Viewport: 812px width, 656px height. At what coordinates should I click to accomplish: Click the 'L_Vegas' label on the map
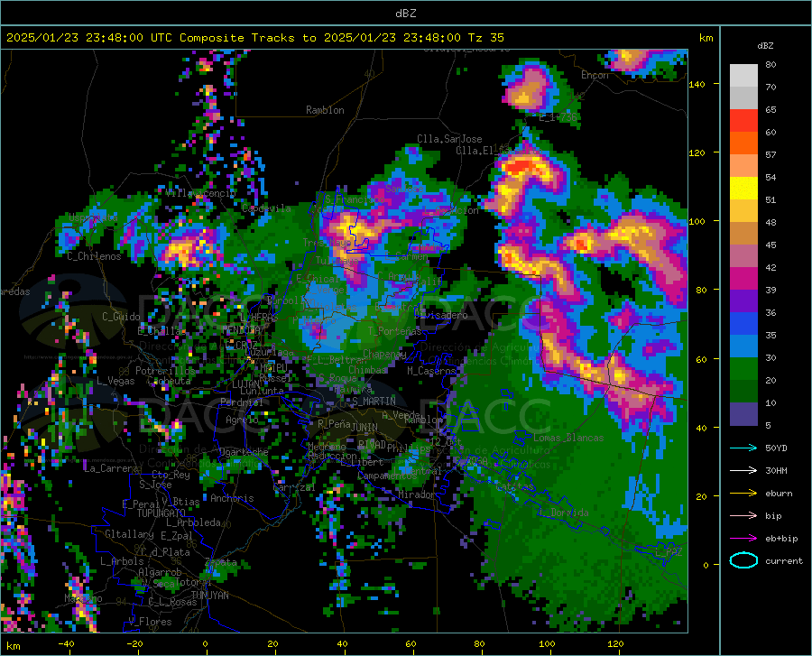click(x=115, y=381)
